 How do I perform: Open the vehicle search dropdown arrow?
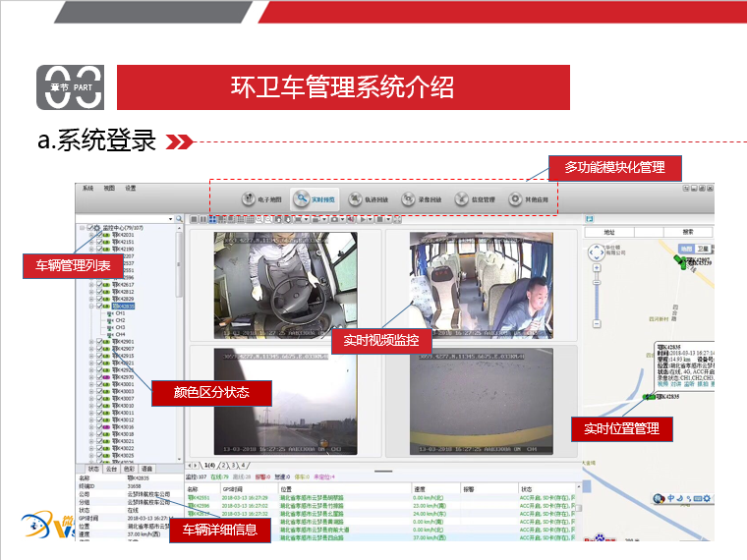pos(172,218)
